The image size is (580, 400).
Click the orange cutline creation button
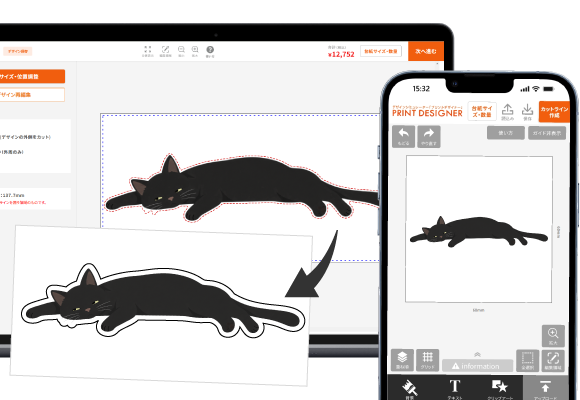coord(554,112)
